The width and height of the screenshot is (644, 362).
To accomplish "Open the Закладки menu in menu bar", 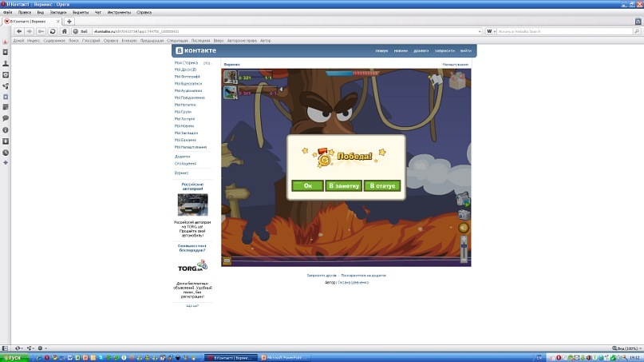I will (58, 12).
